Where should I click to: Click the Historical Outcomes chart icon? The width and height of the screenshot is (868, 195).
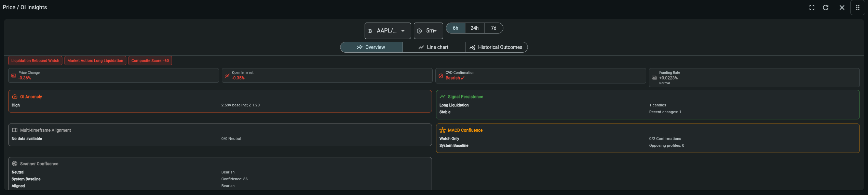pyautogui.click(x=472, y=47)
